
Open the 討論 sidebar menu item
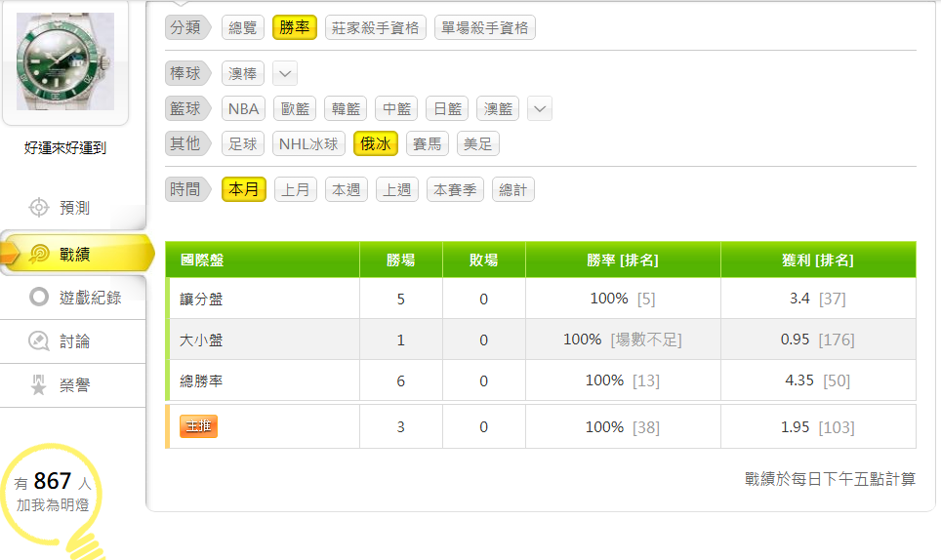coord(72,341)
